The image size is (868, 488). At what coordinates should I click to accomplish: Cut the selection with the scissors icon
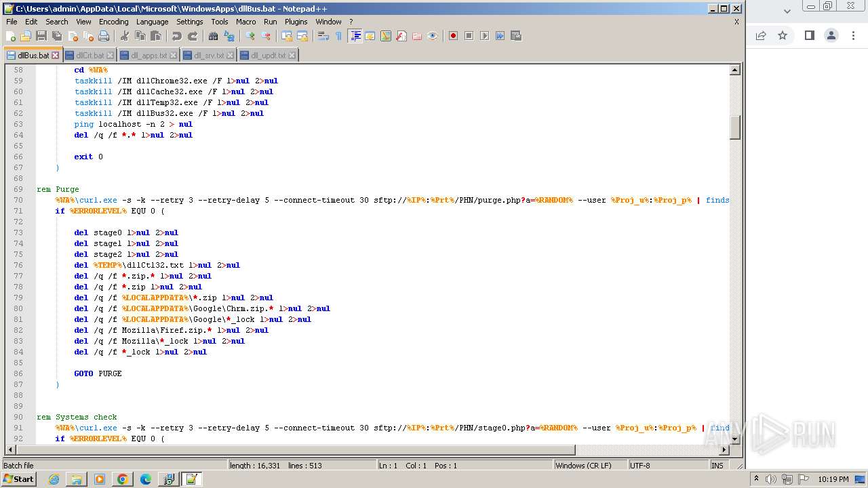(x=125, y=36)
